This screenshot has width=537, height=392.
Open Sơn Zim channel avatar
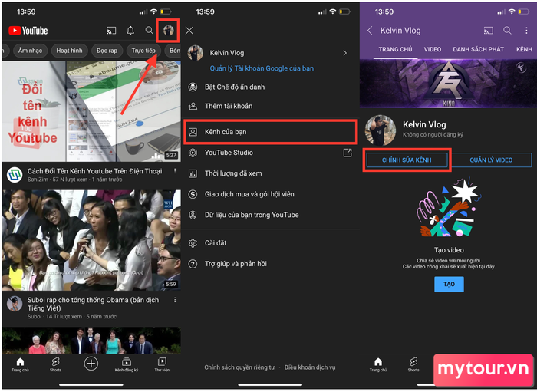point(15,175)
